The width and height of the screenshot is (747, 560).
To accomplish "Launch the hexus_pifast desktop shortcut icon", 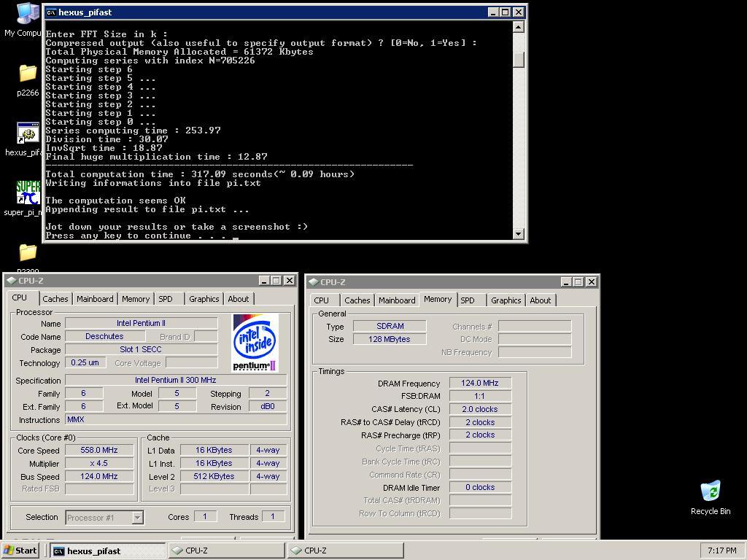I will coord(28,133).
